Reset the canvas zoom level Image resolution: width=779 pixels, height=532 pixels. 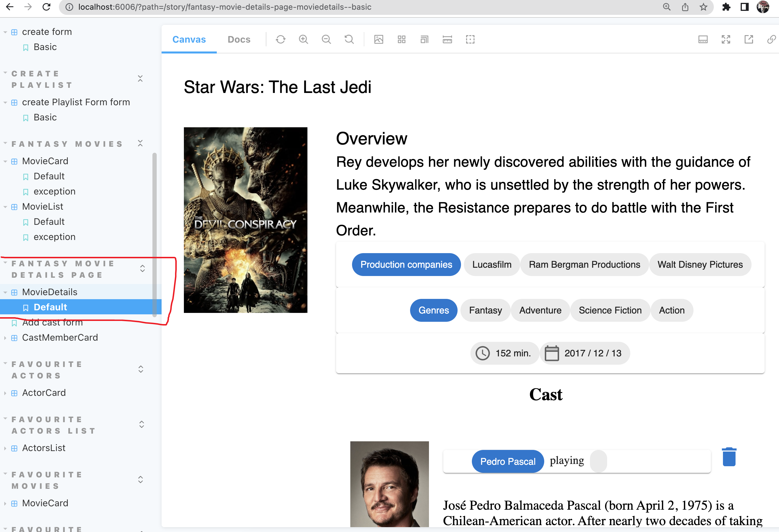(x=349, y=39)
